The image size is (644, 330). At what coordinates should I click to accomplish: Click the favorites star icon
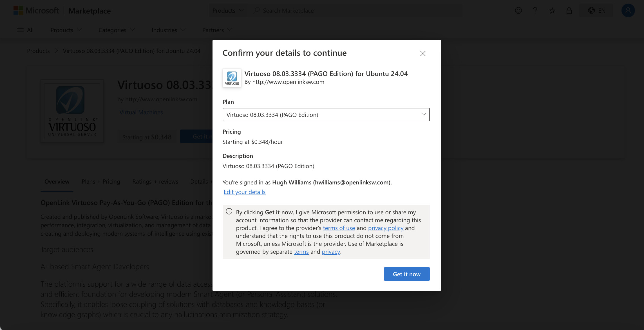pos(552,11)
